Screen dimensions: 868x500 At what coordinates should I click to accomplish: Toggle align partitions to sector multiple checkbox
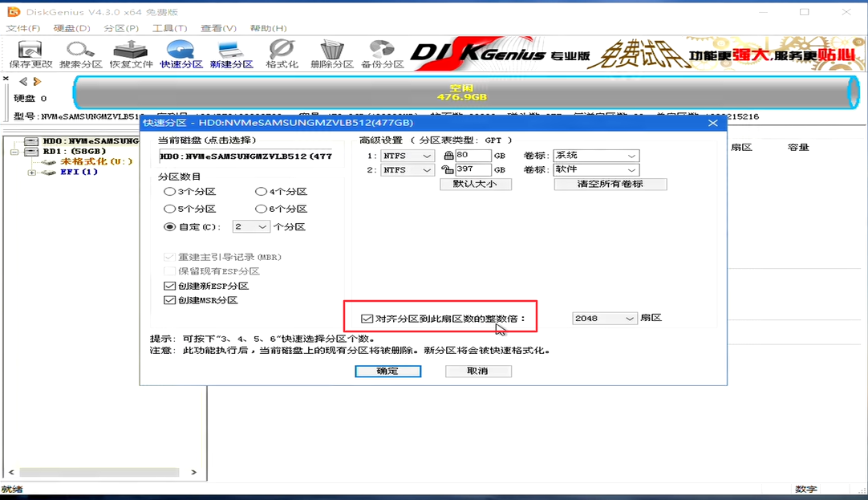point(367,319)
